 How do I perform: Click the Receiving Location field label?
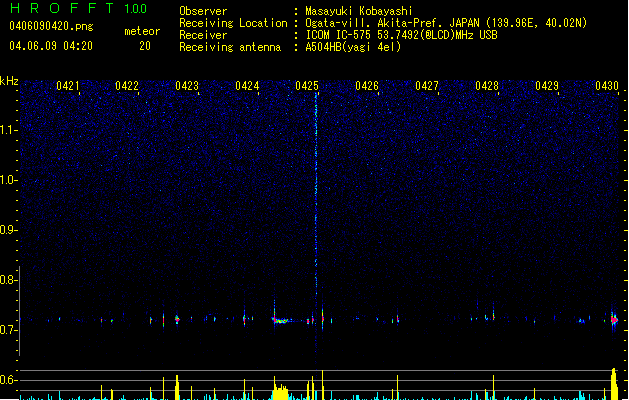[233, 23]
